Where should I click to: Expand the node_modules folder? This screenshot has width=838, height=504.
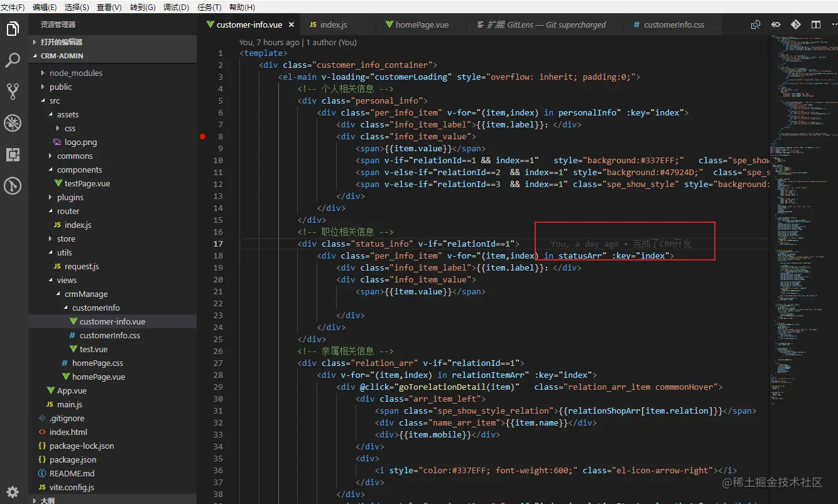pos(75,73)
